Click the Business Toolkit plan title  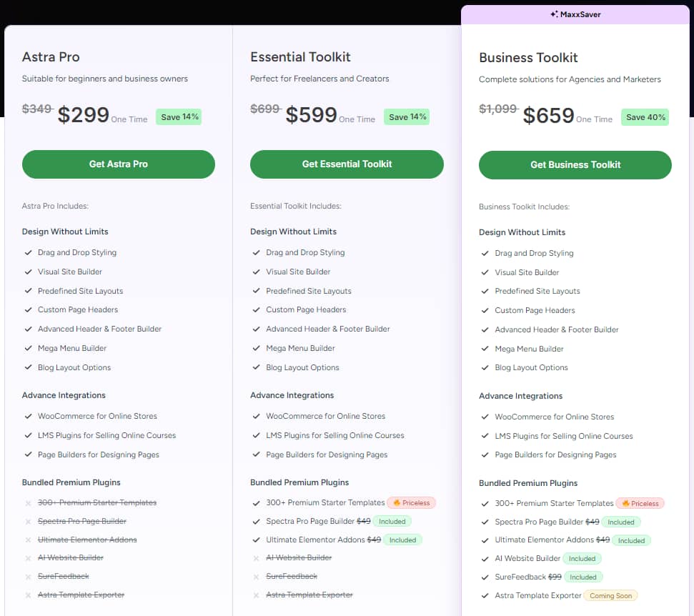[528, 58]
